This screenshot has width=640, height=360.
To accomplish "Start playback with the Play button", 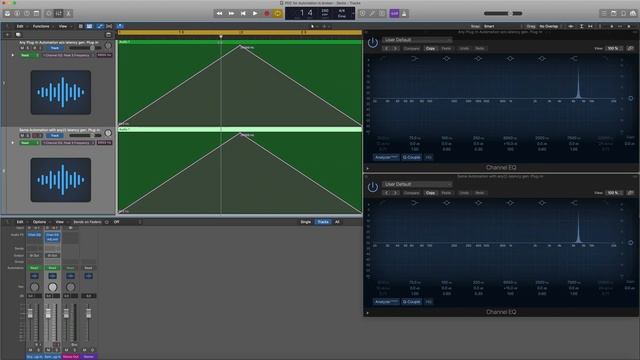I will coord(255,13).
